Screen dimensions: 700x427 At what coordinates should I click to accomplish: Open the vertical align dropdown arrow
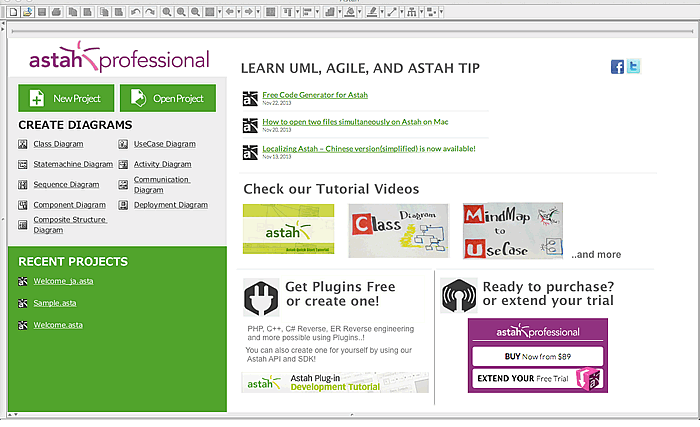point(297,12)
